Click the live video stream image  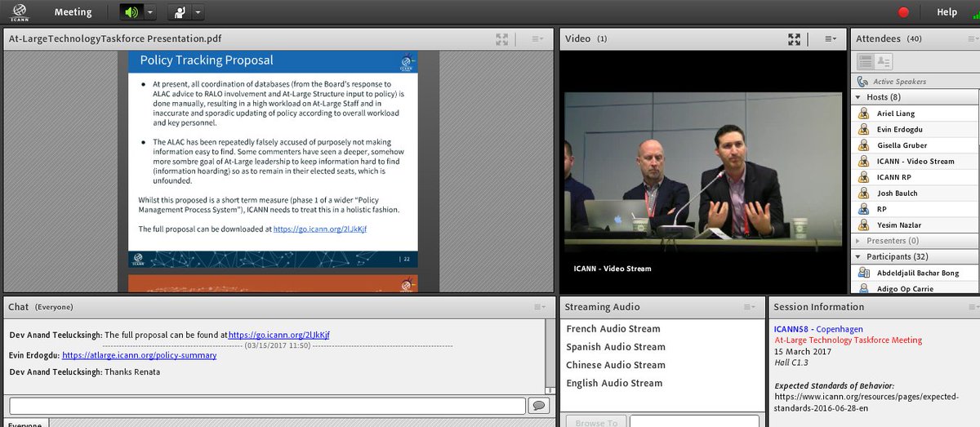pos(702,173)
